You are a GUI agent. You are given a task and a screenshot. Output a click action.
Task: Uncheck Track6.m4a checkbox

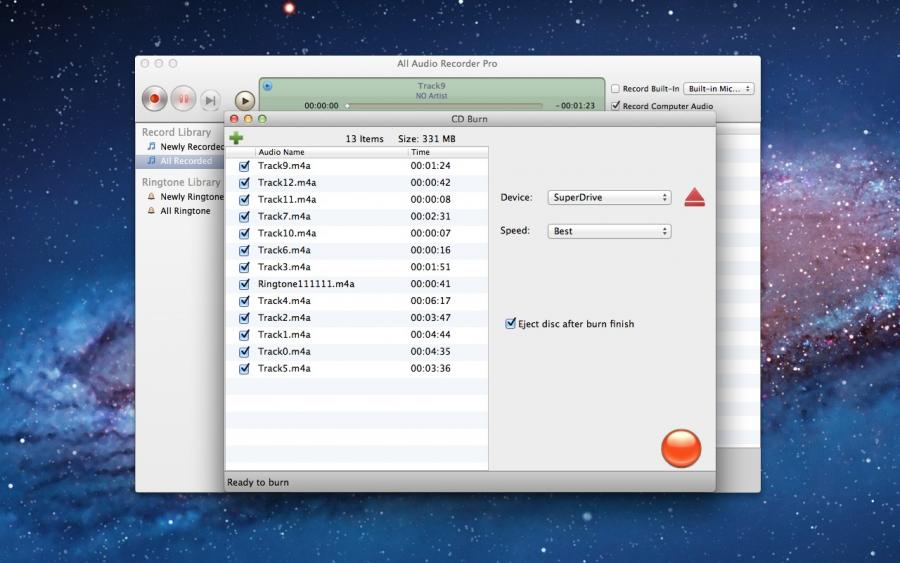coord(245,250)
